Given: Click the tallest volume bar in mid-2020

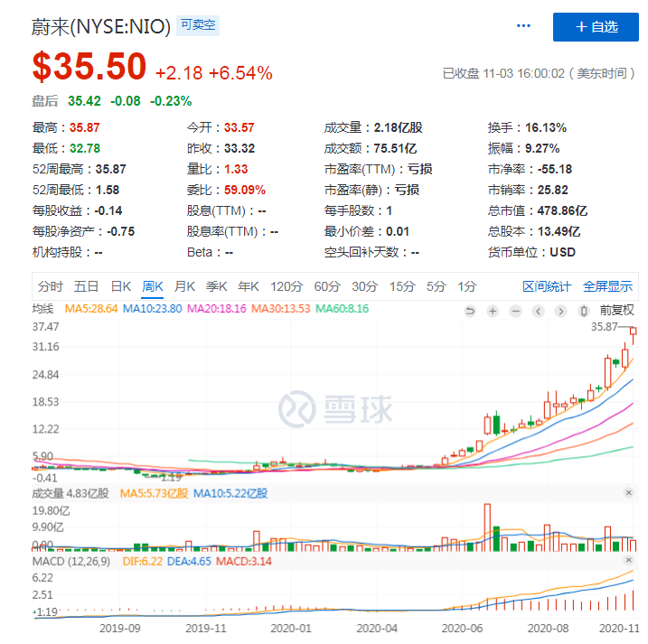Looking at the screenshot, I should (x=487, y=527).
